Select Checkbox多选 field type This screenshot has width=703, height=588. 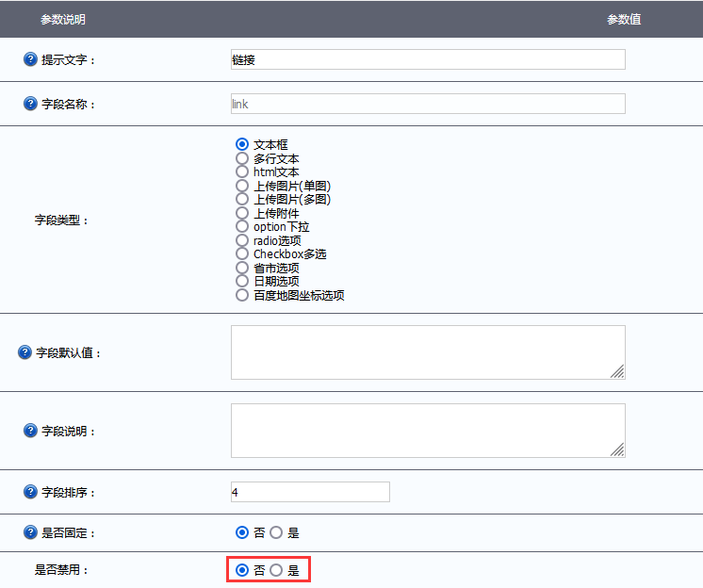coord(242,254)
